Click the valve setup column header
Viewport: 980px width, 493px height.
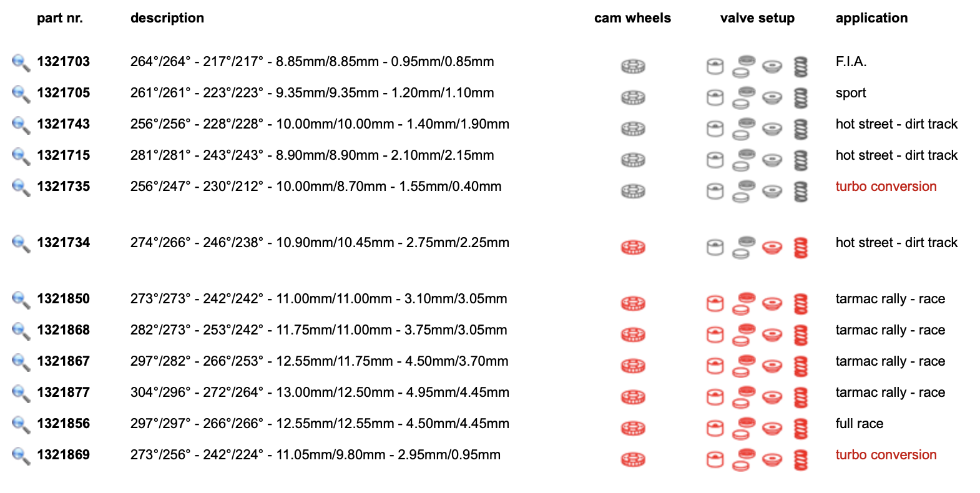pyautogui.click(x=757, y=18)
